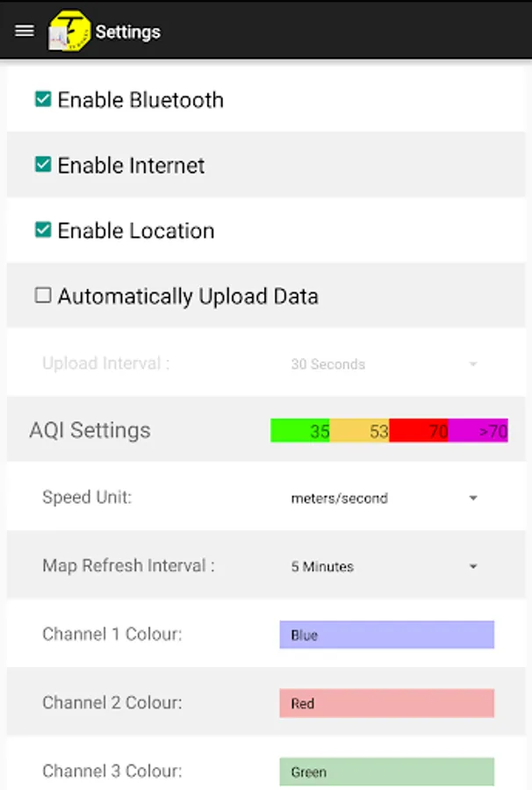Tap the yellow app logo icon

pyautogui.click(x=69, y=32)
